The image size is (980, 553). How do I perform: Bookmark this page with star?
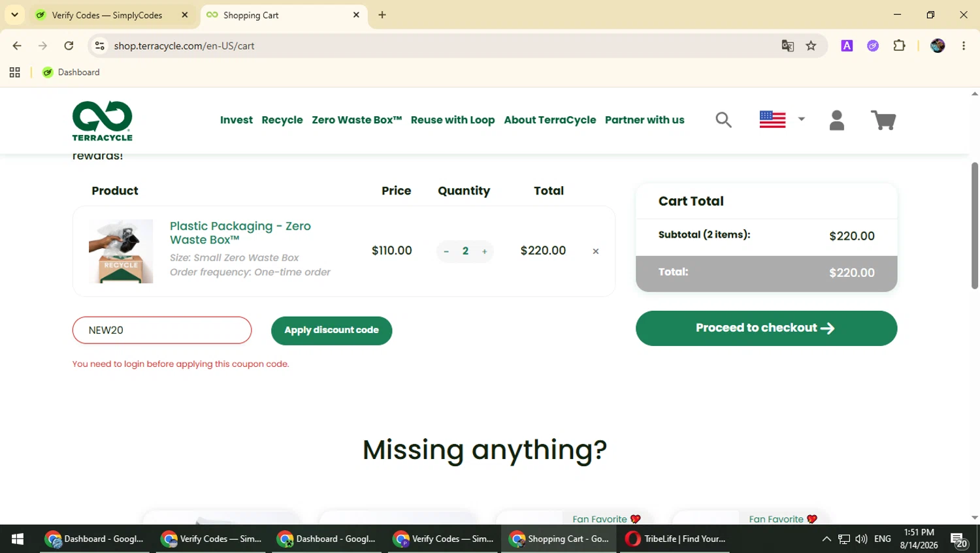(x=811, y=46)
